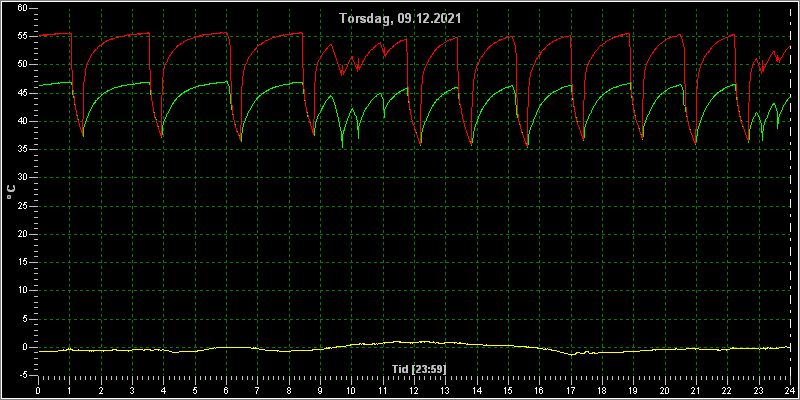The height and width of the screenshot is (400, 800).
Task: Select hour 12 on the time axis
Action: click(414, 390)
